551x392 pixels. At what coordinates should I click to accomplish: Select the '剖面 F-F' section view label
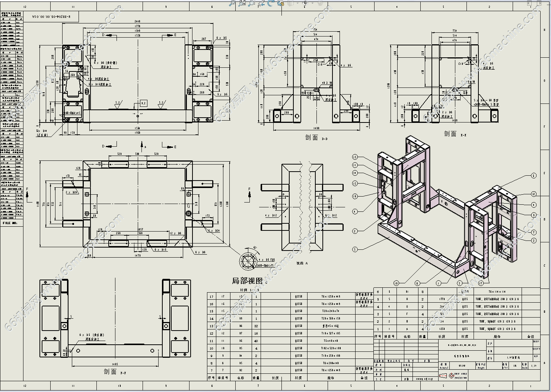point(115,372)
